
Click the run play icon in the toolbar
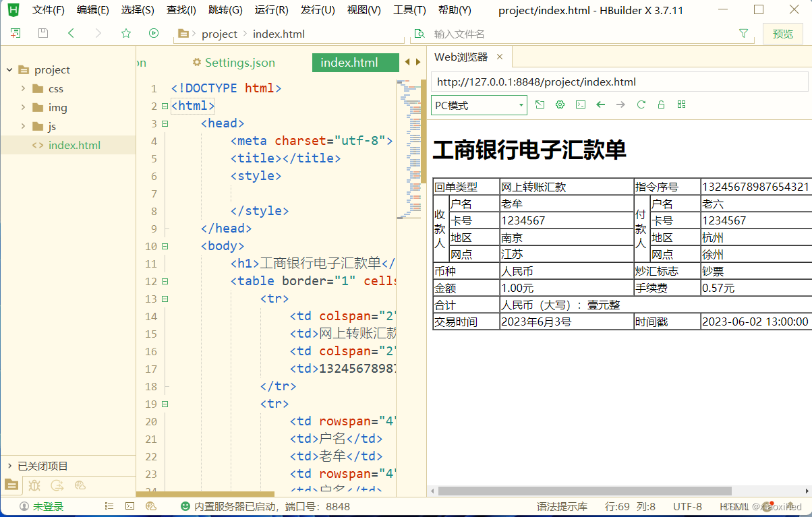[154, 33]
